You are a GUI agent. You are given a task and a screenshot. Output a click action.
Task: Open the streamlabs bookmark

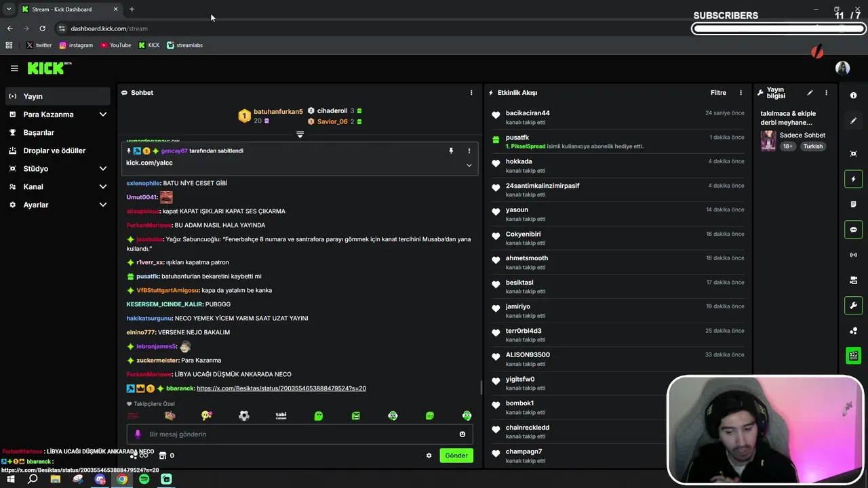pyautogui.click(x=184, y=45)
